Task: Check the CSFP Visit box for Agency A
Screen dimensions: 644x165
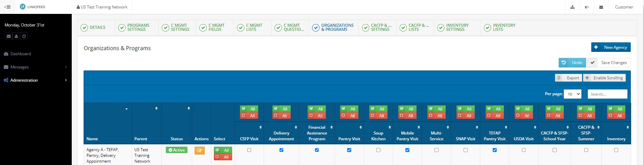Action: click(x=249, y=150)
